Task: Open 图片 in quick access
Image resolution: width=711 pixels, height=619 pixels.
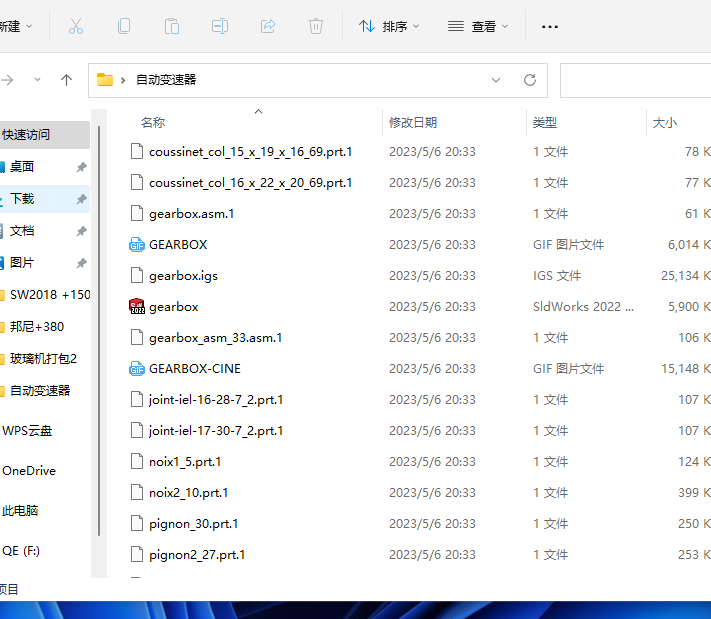Action: pyautogui.click(x=22, y=263)
